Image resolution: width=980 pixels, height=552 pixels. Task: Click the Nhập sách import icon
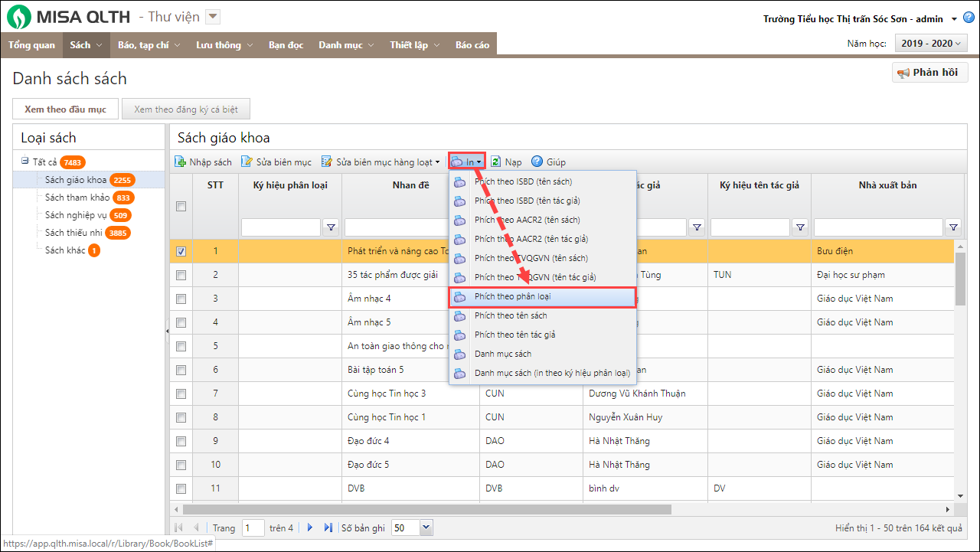pyautogui.click(x=181, y=162)
